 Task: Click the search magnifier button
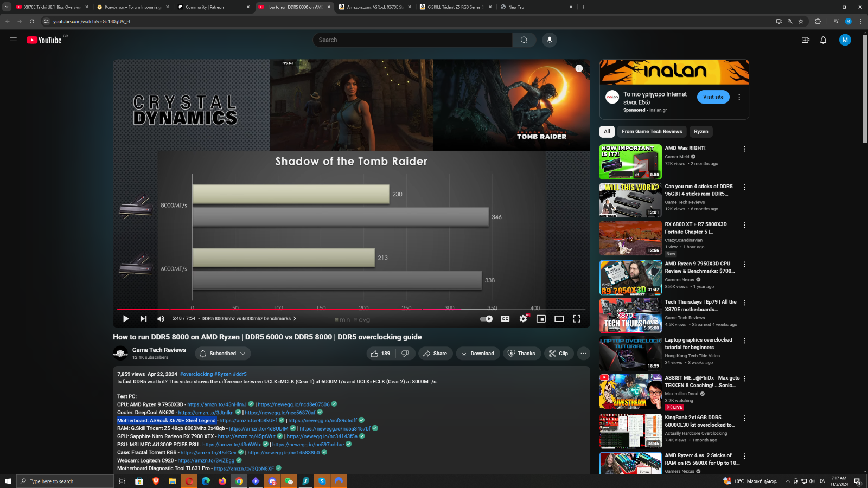click(524, 40)
